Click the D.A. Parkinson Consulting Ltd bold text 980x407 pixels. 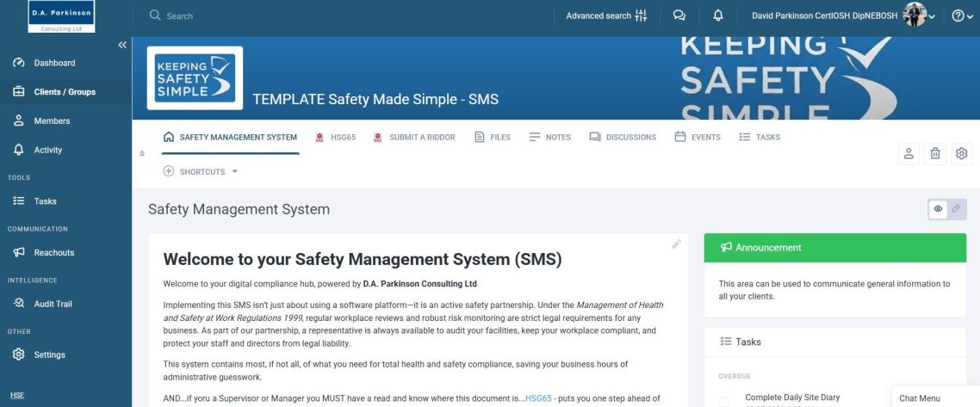[420, 284]
